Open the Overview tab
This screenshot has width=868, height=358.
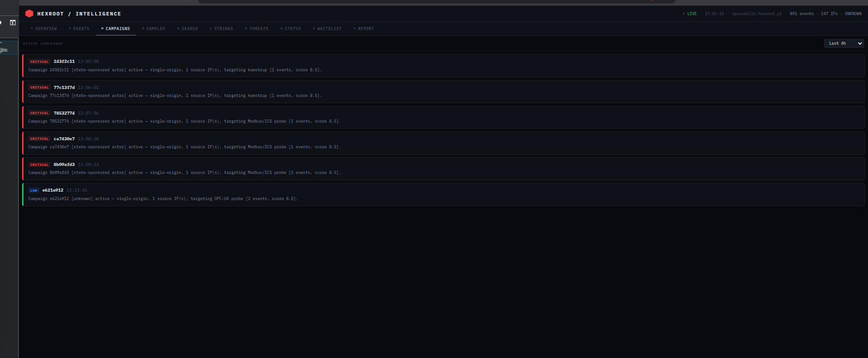[x=44, y=29]
